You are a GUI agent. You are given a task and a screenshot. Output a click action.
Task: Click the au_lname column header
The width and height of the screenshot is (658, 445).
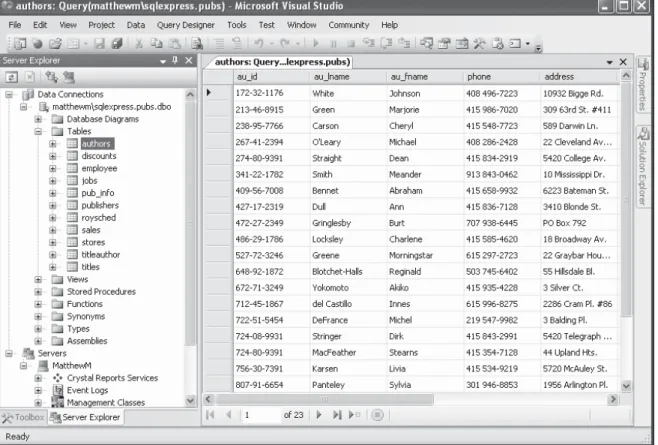coord(348,77)
